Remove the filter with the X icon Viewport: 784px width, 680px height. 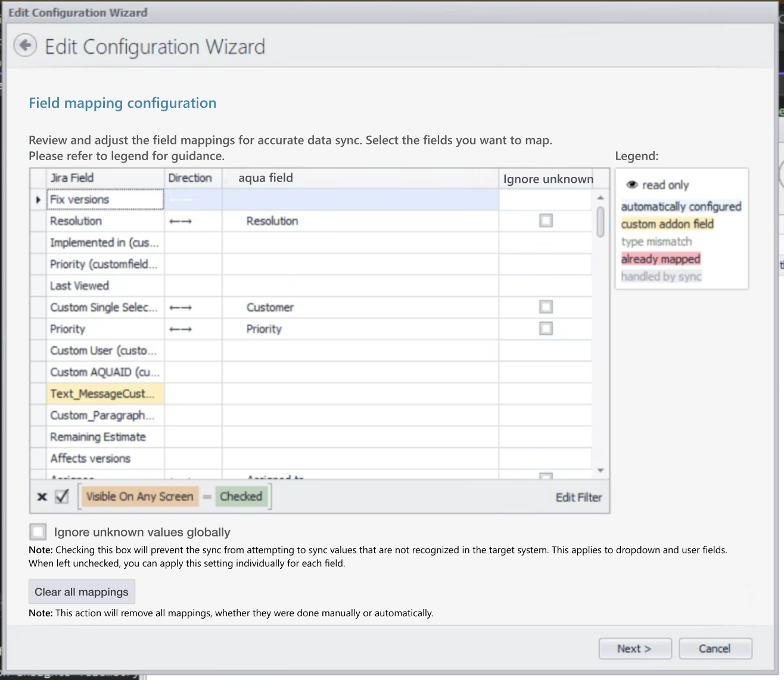tap(42, 497)
